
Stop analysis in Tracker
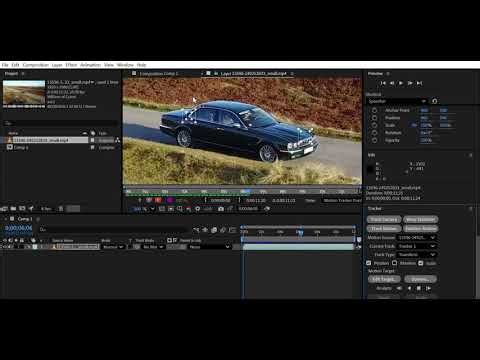pyautogui.click(x=419, y=288)
